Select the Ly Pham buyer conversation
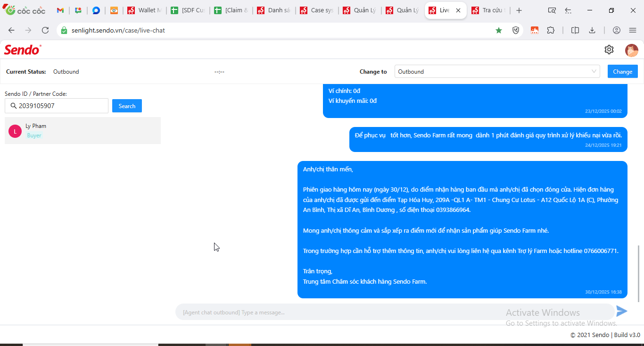644x346 pixels. [x=83, y=131]
